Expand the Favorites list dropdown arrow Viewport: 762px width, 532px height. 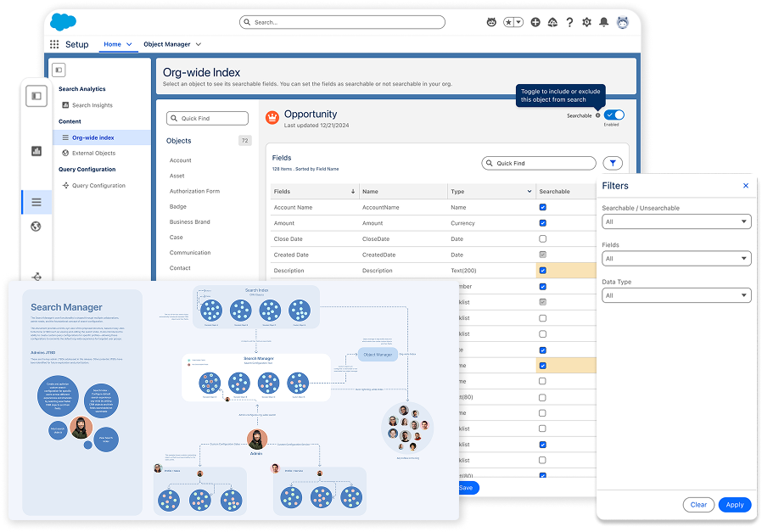(518, 22)
